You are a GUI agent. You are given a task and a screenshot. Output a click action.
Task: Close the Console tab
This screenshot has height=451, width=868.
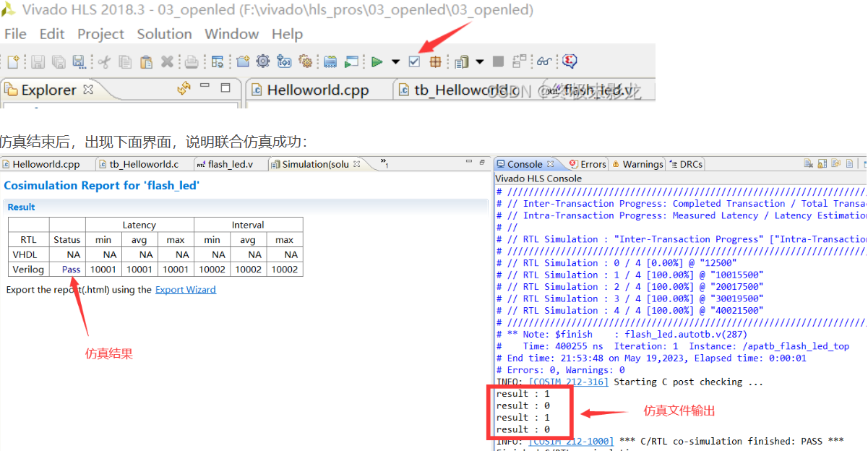[x=550, y=164]
